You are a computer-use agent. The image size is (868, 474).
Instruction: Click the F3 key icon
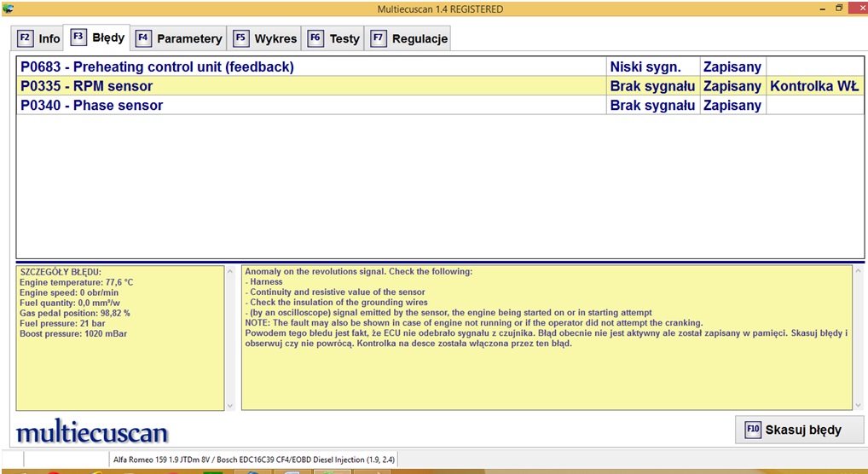(x=78, y=38)
